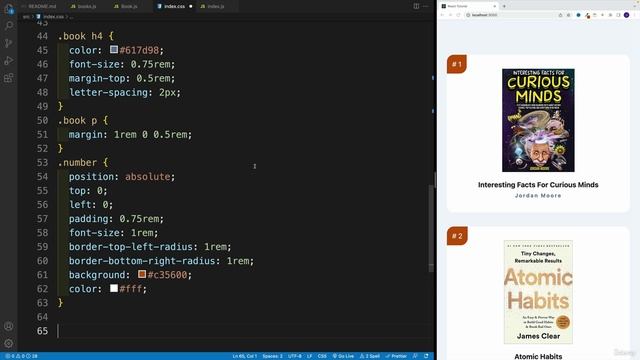Click the position: absolute declaration
This screenshot has height=360, width=640.
122,176
